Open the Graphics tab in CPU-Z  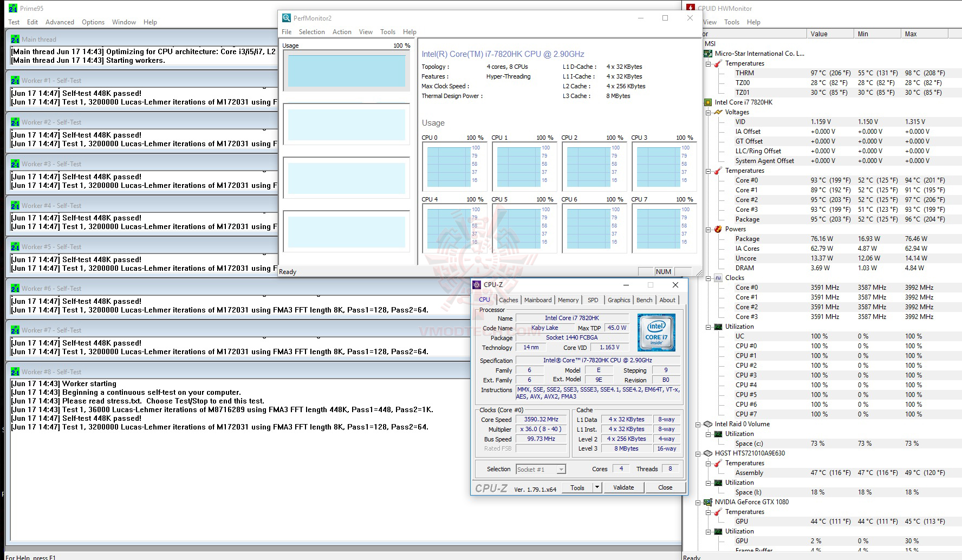click(x=619, y=300)
